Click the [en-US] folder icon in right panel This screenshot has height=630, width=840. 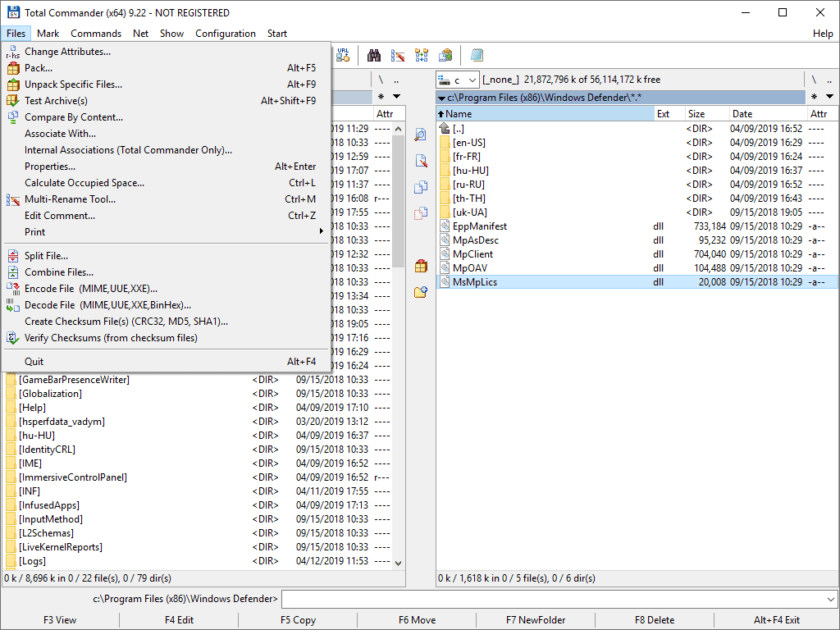pos(445,143)
